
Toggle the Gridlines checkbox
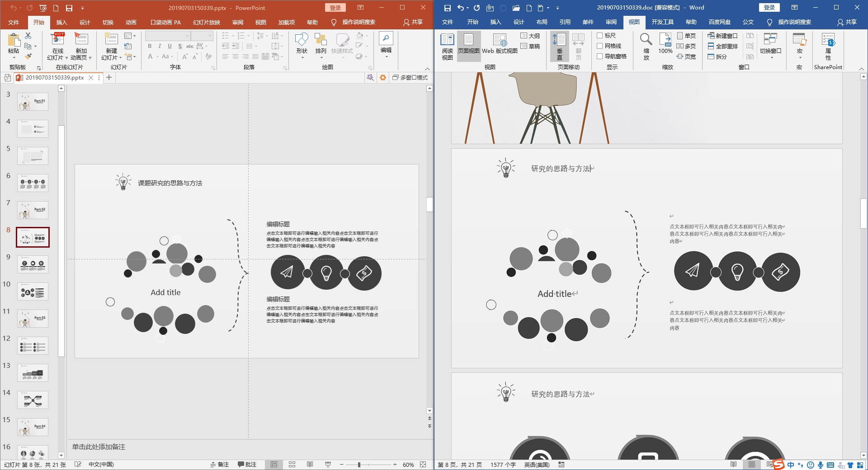point(600,46)
